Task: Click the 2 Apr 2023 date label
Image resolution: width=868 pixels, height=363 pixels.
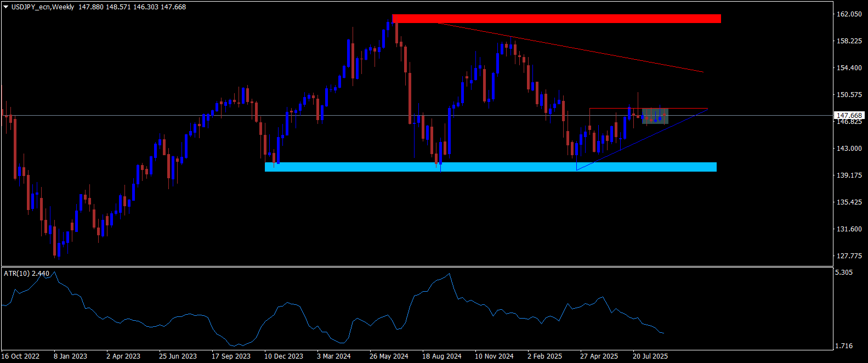Action: 123,356
